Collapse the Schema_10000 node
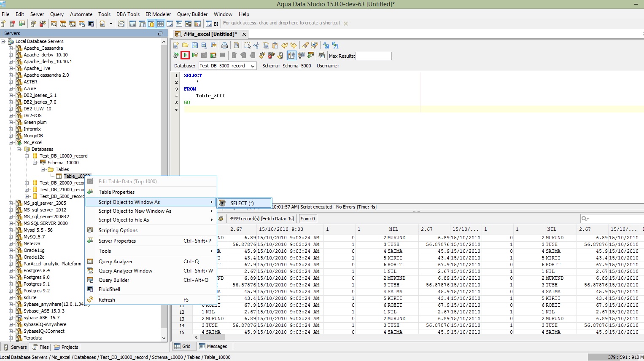Image resolution: width=644 pixels, height=361 pixels. click(x=35, y=163)
